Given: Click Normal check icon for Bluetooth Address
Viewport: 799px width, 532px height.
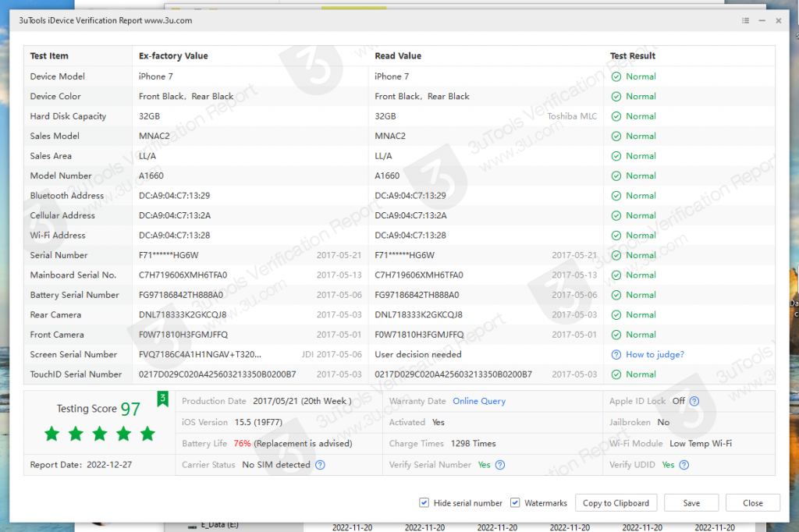Looking at the screenshot, I should point(616,196).
